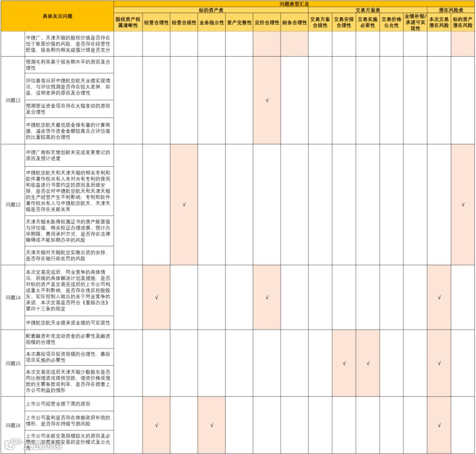Screen dimensions: 476x454
Task: Click column header 股权资产权属清晰性
Action: (128, 22)
